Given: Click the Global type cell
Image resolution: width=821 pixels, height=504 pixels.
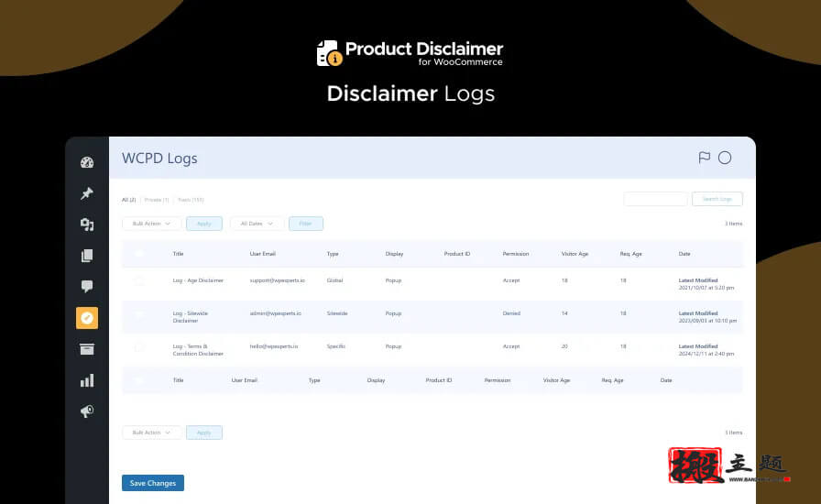Looking at the screenshot, I should 334,280.
